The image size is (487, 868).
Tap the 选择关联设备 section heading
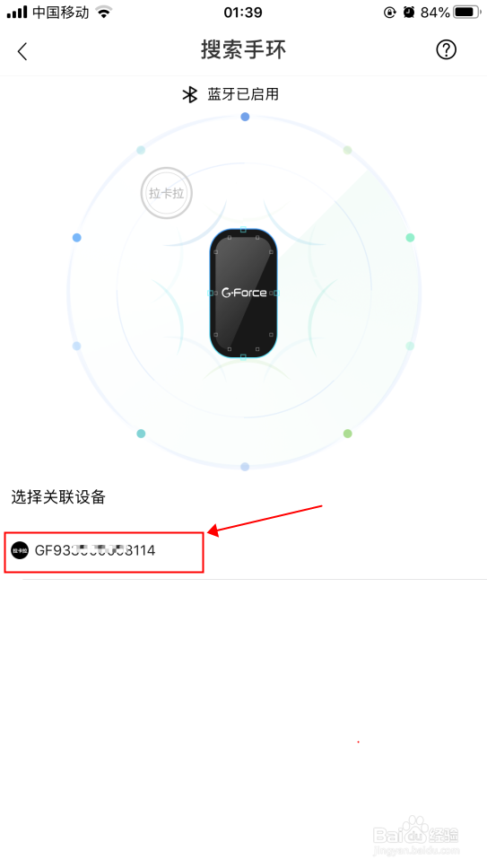coord(58,497)
